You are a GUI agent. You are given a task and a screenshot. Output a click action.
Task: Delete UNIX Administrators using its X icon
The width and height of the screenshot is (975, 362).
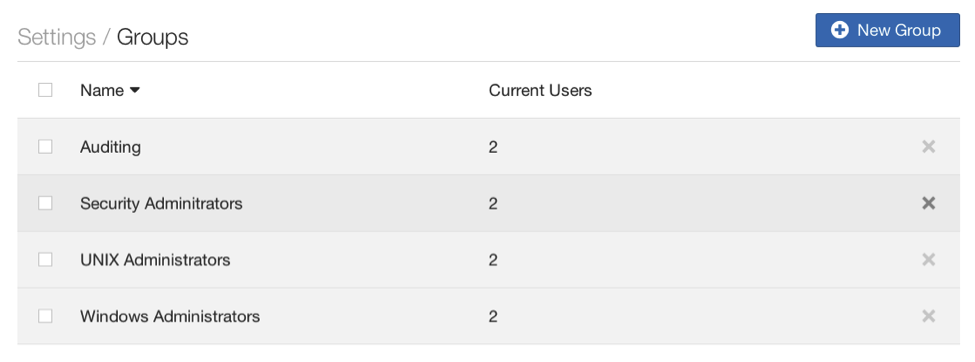click(x=928, y=259)
